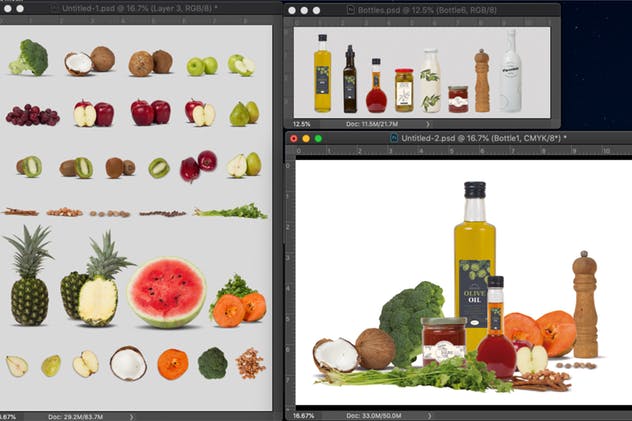Click Doc: 11.5M/21.7M info in Bottles.psd

tap(371, 124)
